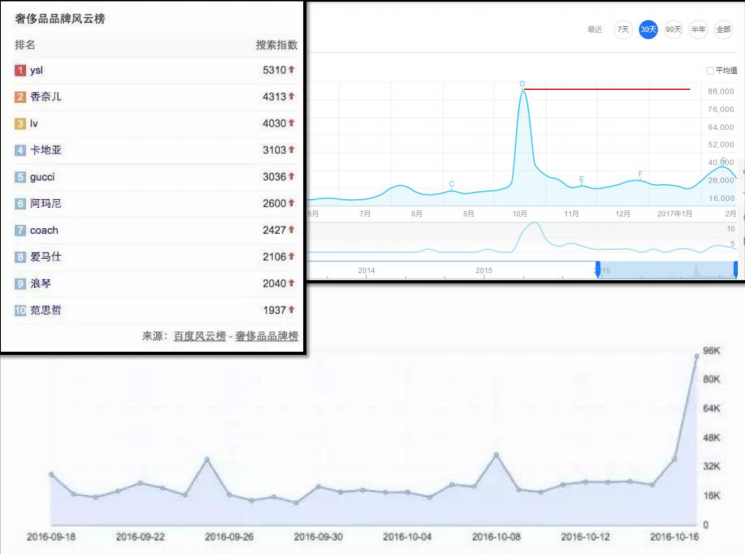Image resolution: width=745 pixels, height=554 pixels.
Task: Click the search index value 5310
Action: pos(274,70)
